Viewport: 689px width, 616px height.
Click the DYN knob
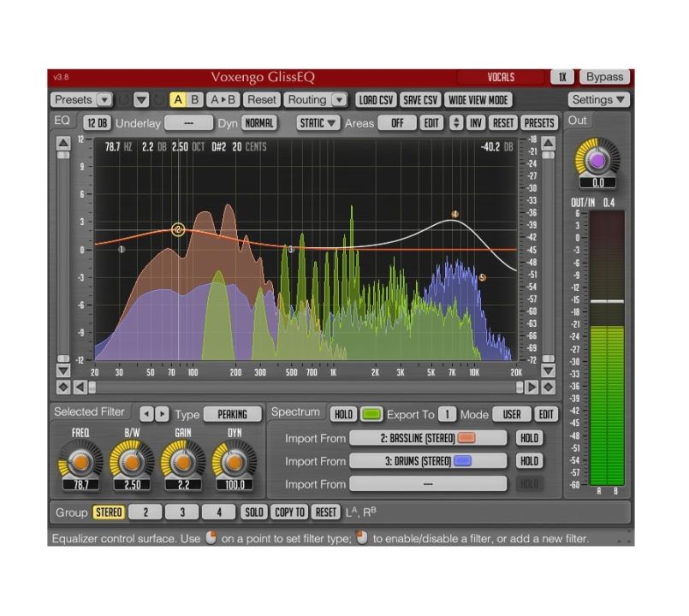tap(234, 462)
